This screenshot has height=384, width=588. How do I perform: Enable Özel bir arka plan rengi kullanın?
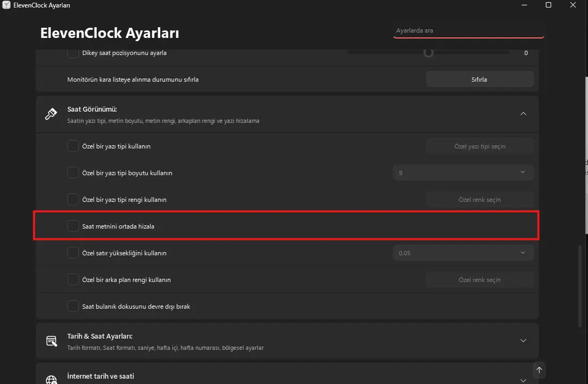73,279
